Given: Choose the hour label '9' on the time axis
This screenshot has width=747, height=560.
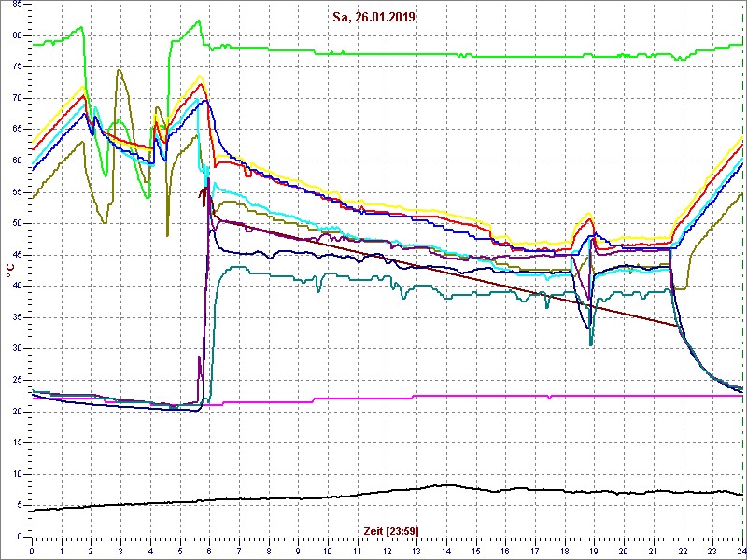Looking at the screenshot, I should pos(298,551).
